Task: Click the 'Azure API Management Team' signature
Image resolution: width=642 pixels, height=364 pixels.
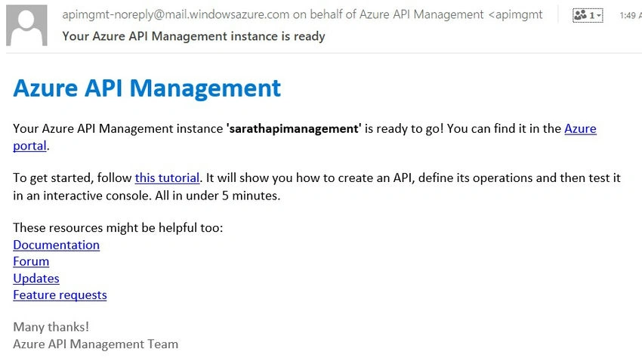Action: point(95,344)
